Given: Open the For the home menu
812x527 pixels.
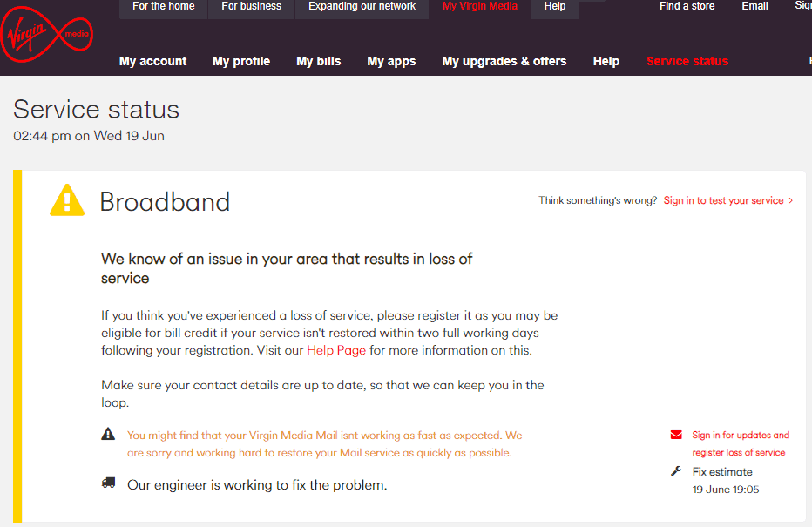Looking at the screenshot, I should 163,6.
